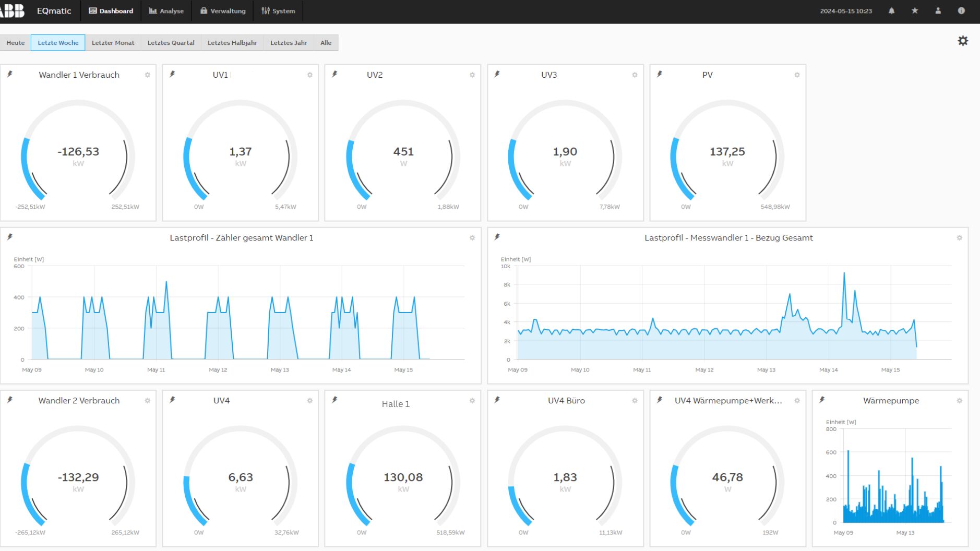Click lightning bolt icon on PV widget
980x551 pixels.
(660, 74)
